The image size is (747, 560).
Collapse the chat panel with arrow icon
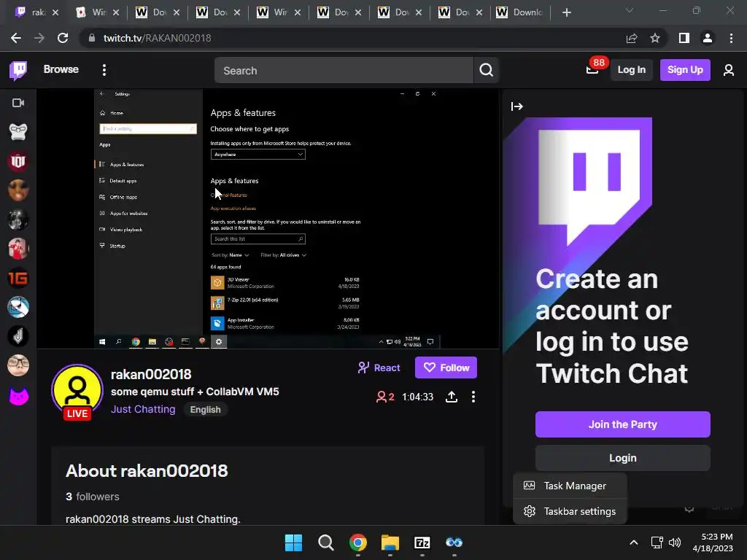tap(517, 106)
